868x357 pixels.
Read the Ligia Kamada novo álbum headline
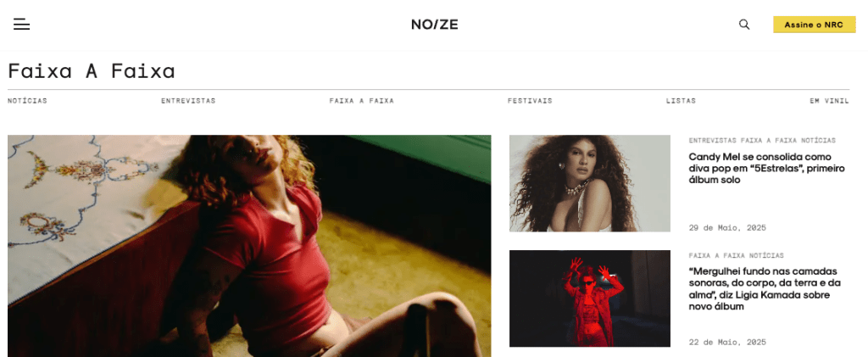(765, 289)
